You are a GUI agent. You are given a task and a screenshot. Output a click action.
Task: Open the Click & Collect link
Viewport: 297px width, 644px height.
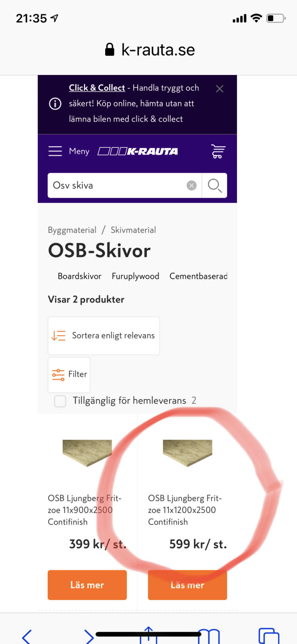[x=97, y=88]
